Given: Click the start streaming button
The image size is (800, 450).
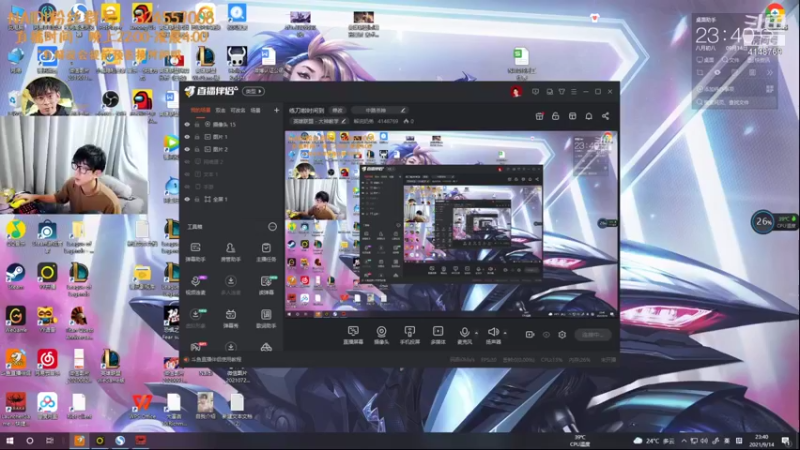Looking at the screenshot, I should 593,335.
